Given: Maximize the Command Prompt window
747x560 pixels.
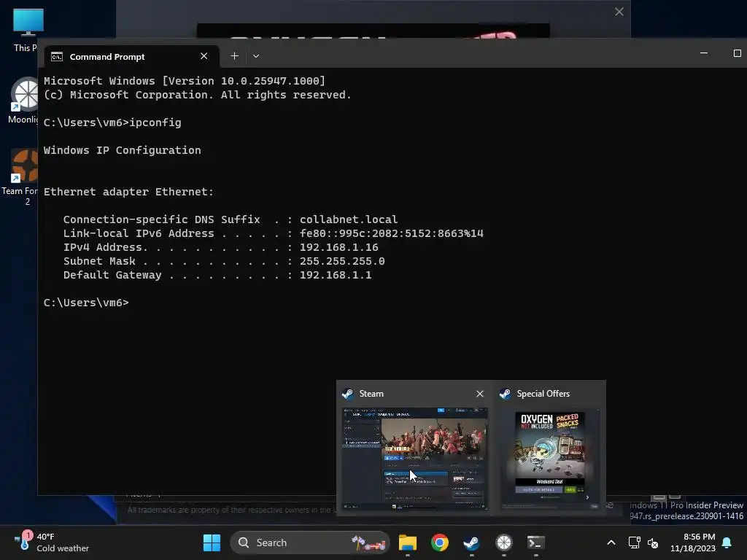Looking at the screenshot, I should [x=737, y=53].
